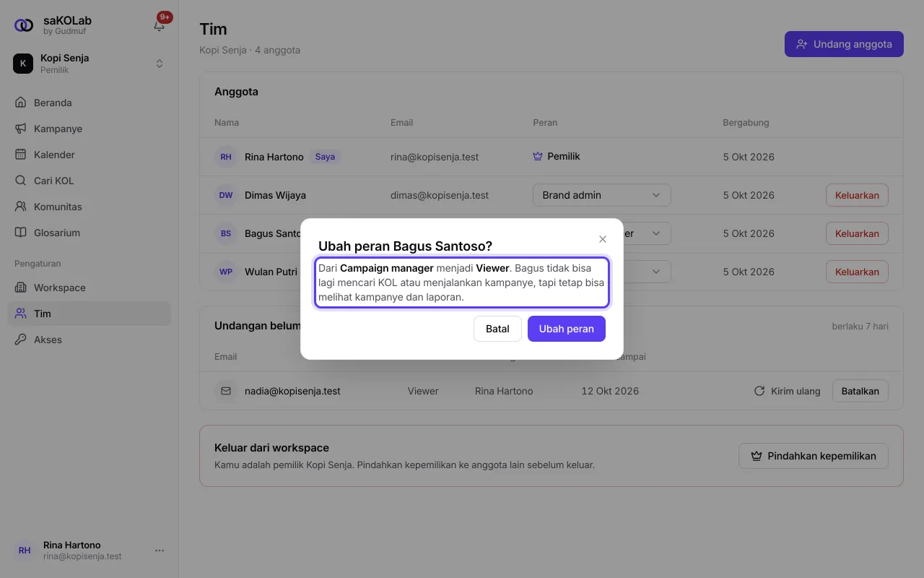Open Akses settings

tap(89, 340)
